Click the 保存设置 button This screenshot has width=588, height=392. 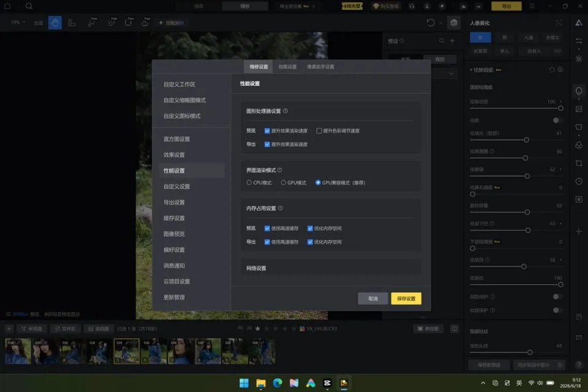coord(406,299)
